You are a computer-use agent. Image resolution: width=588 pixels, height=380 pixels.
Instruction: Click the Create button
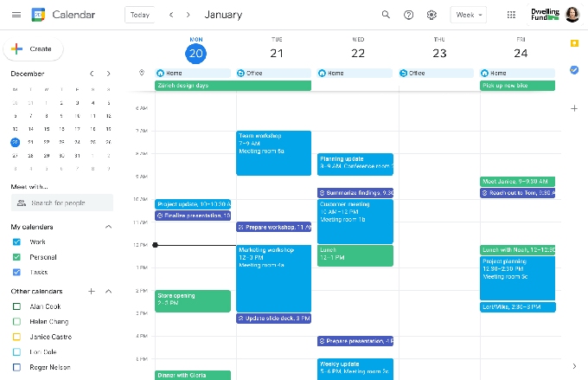(x=33, y=49)
